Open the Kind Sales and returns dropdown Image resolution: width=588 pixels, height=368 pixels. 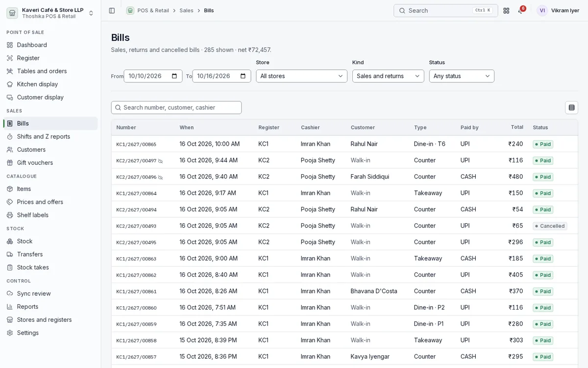[x=388, y=76]
